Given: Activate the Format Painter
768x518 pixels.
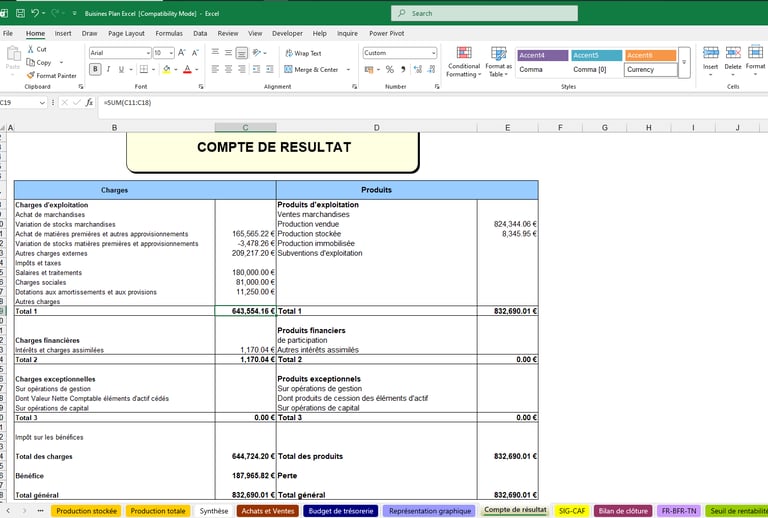Looking at the screenshot, I should click(x=51, y=75).
